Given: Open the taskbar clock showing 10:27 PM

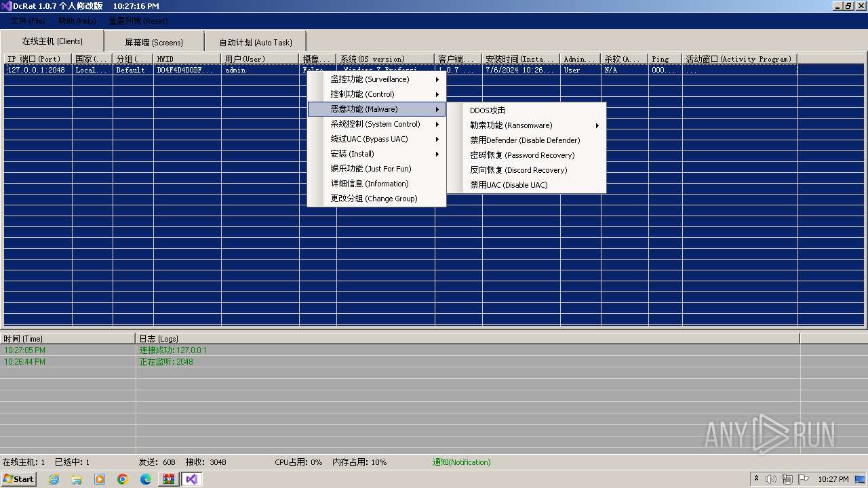Looking at the screenshot, I should (833, 479).
